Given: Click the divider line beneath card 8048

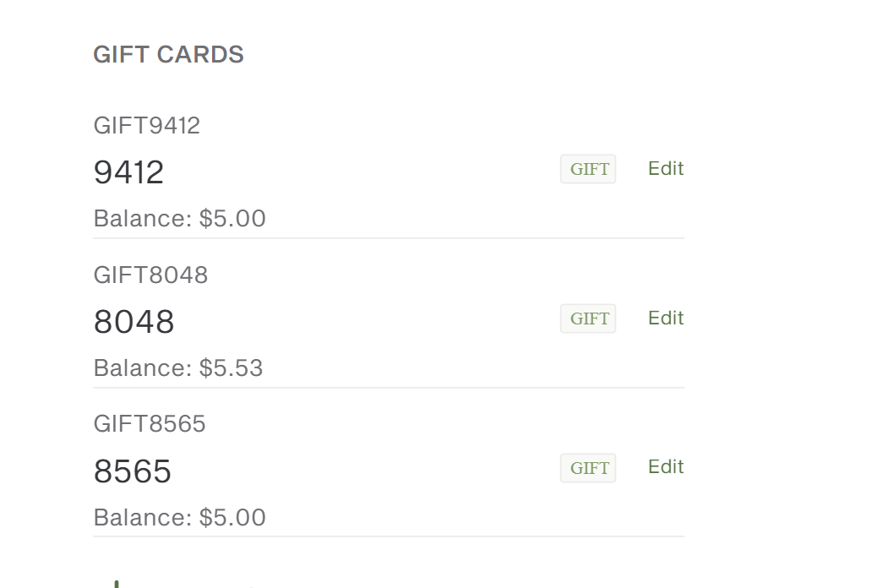Looking at the screenshot, I should click(389, 388).
